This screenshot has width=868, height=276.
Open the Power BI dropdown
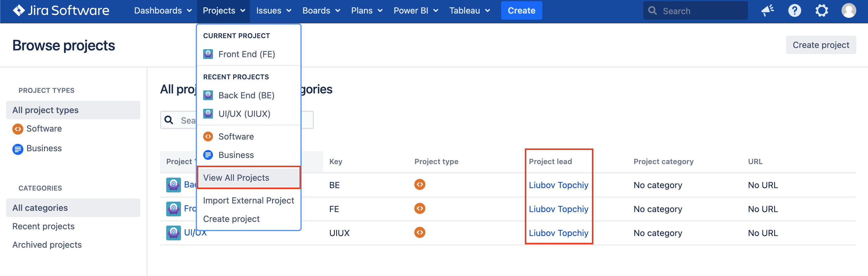[416, 10]
